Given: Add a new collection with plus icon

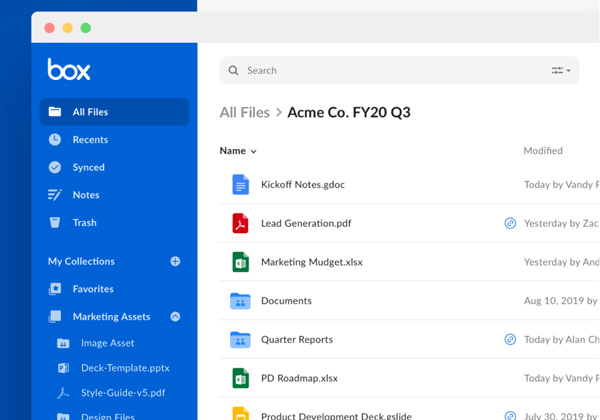Looking at the screenshot, I should point(175,261).
